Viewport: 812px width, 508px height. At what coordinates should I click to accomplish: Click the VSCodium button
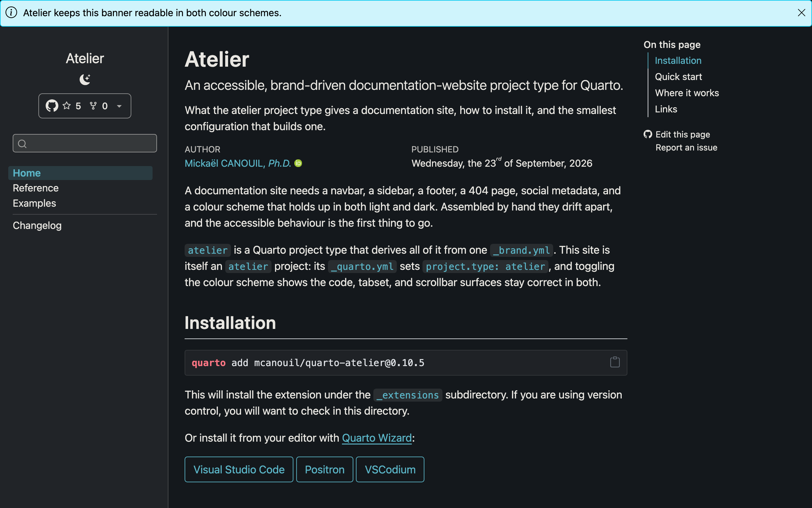390,469
